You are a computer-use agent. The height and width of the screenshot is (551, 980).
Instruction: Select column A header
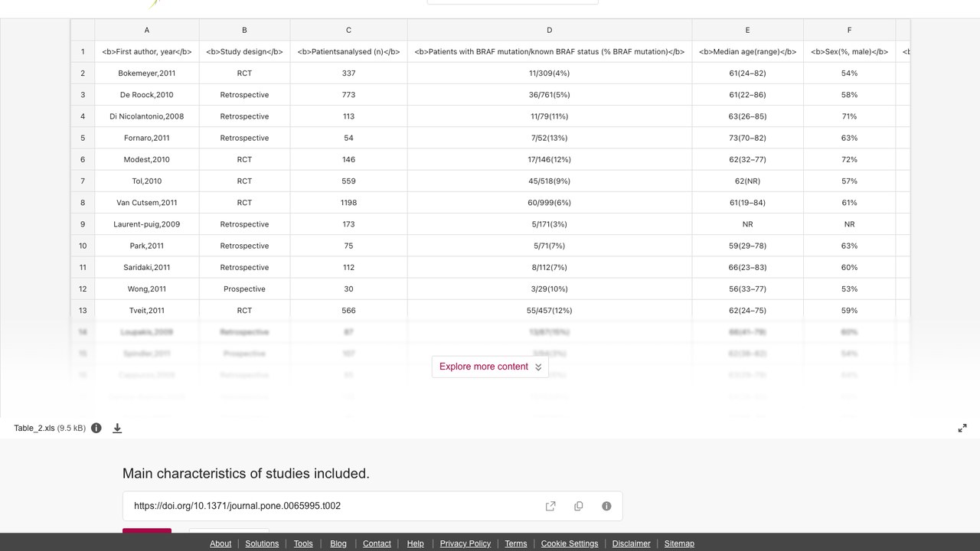pos(147,31)
